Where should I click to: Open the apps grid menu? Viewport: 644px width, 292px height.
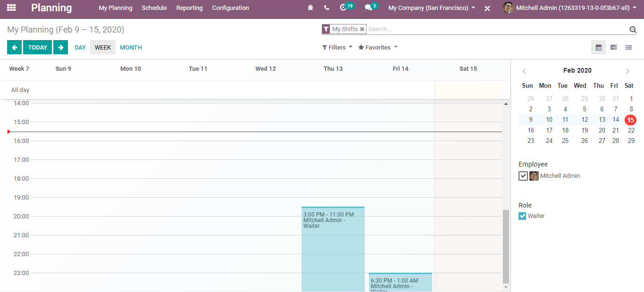click(x=11, y=8)
